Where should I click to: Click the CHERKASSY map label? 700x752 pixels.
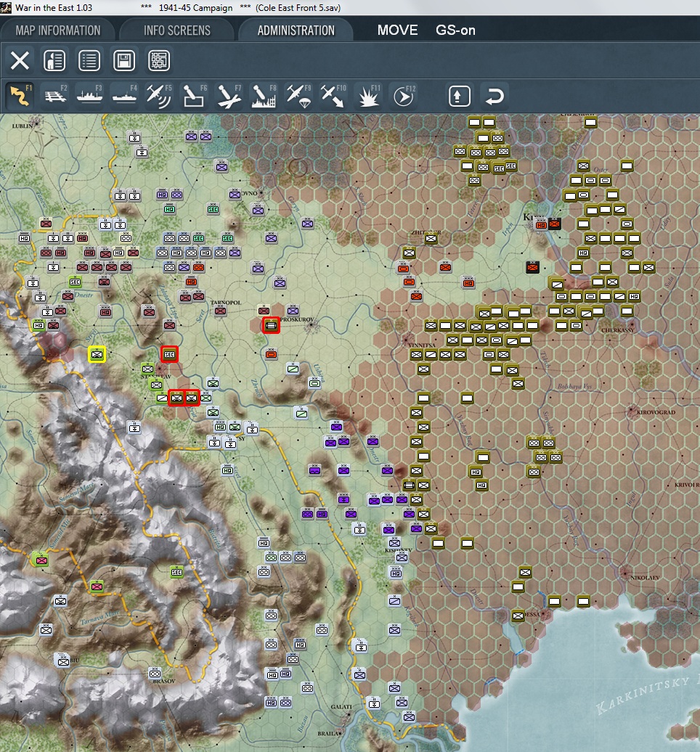pyautogui.click(x=617, y=330)
